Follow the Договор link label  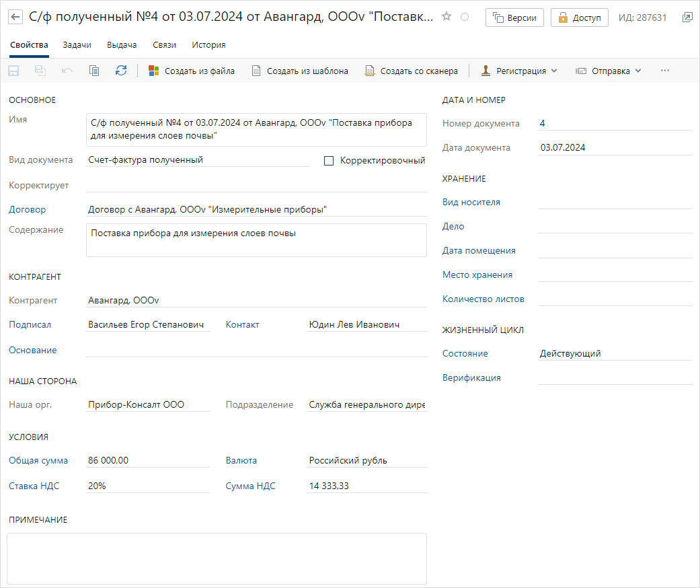pyautogui.click(x=27, y=210)
